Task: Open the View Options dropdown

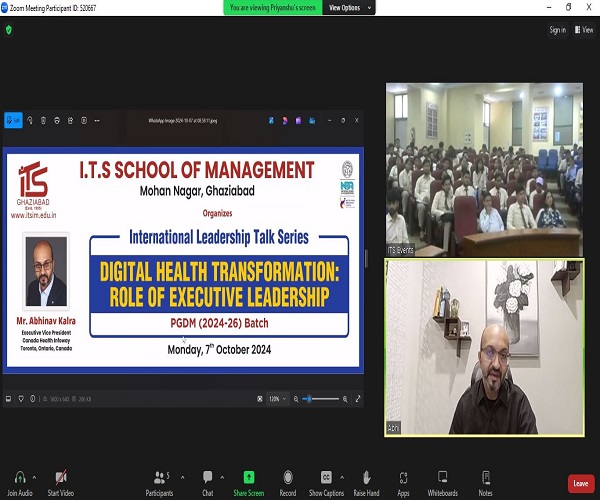Action: click(x=349, y=8)
